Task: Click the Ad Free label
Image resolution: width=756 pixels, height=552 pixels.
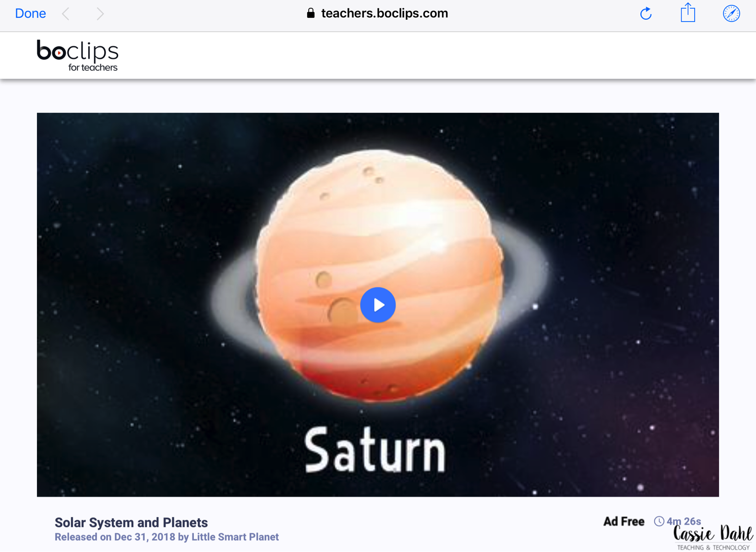Action: [x=624, y=522]
